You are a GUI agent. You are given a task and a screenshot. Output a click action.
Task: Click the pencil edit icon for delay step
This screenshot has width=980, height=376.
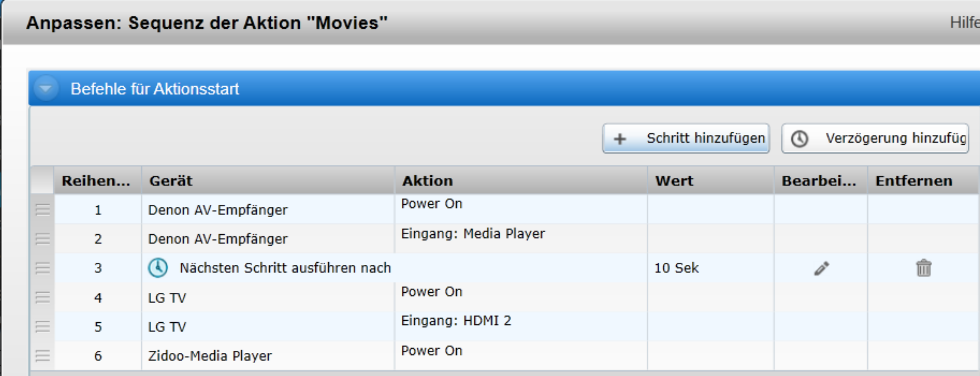(821, 268)
